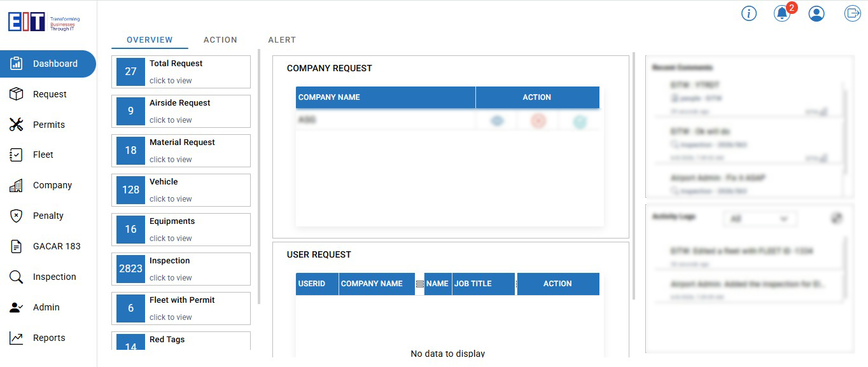Switch to the OVERVIEW tab
Image resolution: width=868 pixels, height=367 pixels.
[150, 40]
